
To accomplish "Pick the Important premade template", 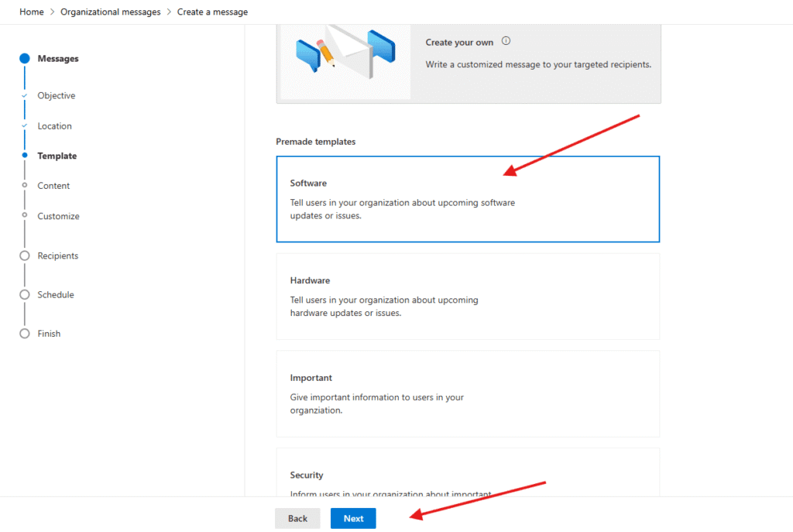I will 468,393.
